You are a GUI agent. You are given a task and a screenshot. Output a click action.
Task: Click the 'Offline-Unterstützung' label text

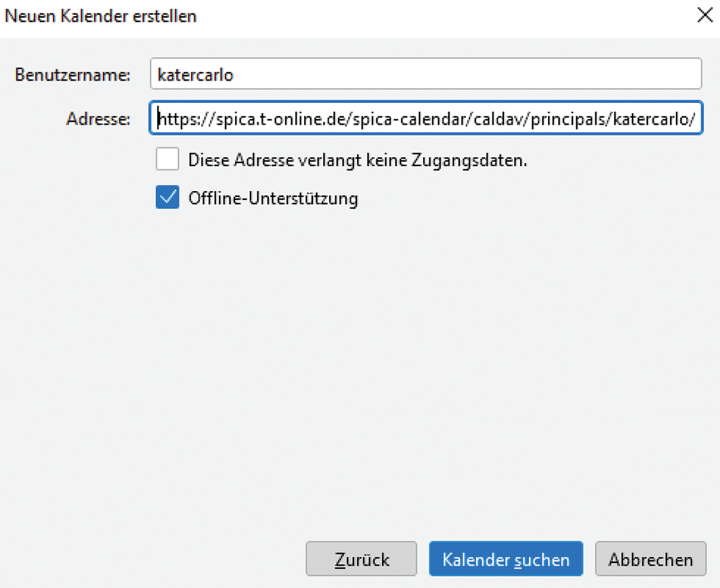(x=273, y=198)
